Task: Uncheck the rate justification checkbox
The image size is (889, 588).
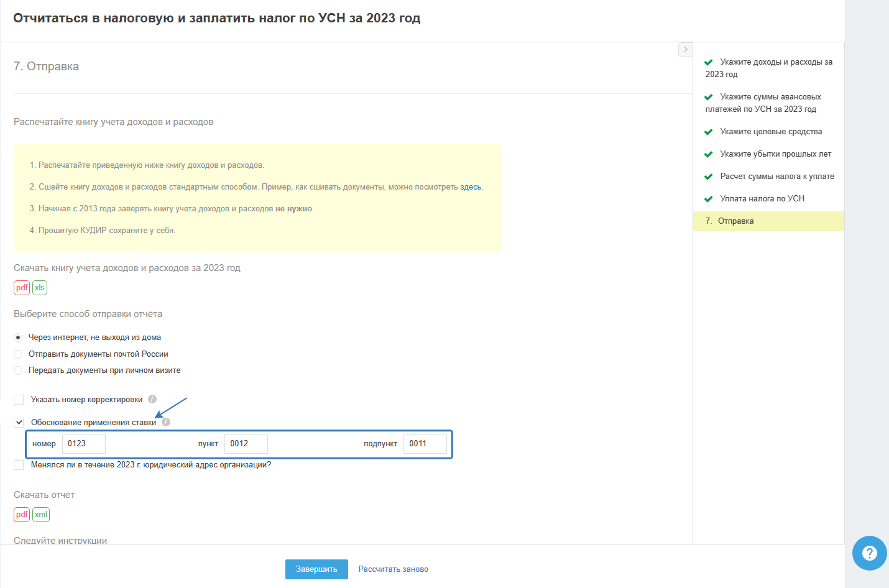Action: coord(19,423)
